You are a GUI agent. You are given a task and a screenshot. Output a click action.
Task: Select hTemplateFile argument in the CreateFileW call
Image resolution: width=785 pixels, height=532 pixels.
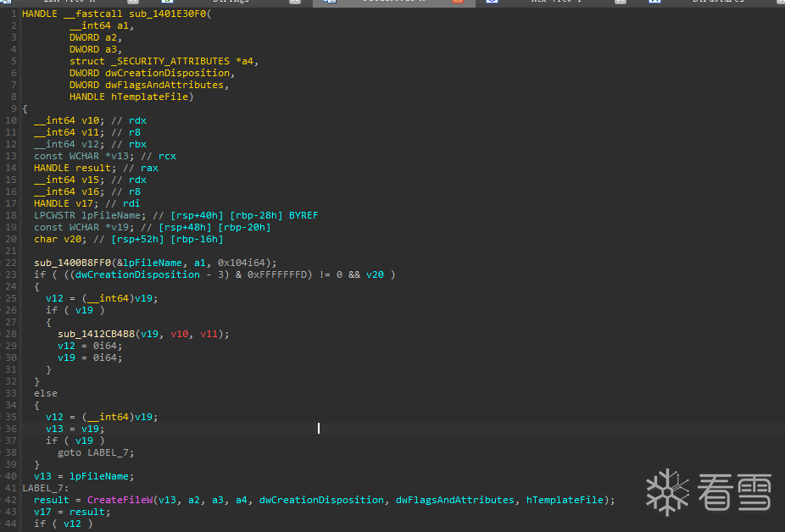coord(565,500)
